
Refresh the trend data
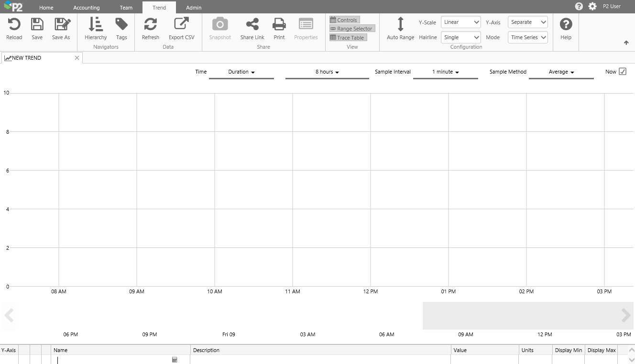(x=151, y=25)
